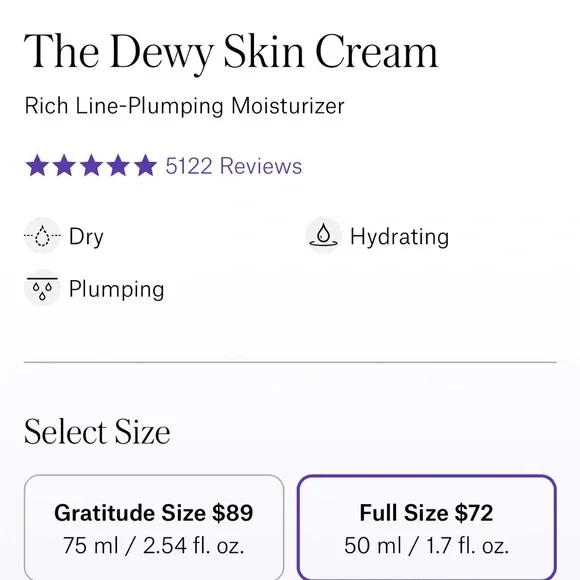Screen dimensions: 580x580
Task: Click the Dry label text
Action: (86, 237)
